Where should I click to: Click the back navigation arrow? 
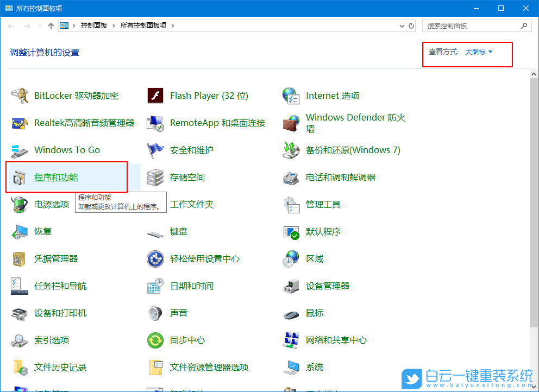click(x=10, y=25)
